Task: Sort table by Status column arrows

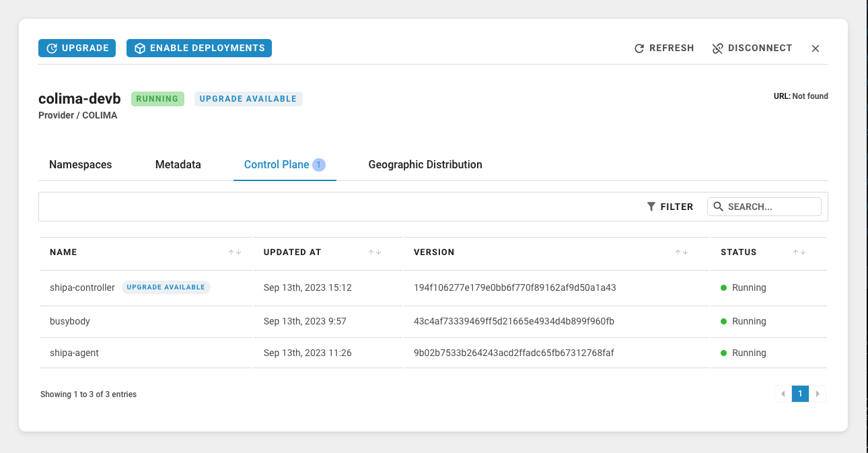Action: coord(799,252)
